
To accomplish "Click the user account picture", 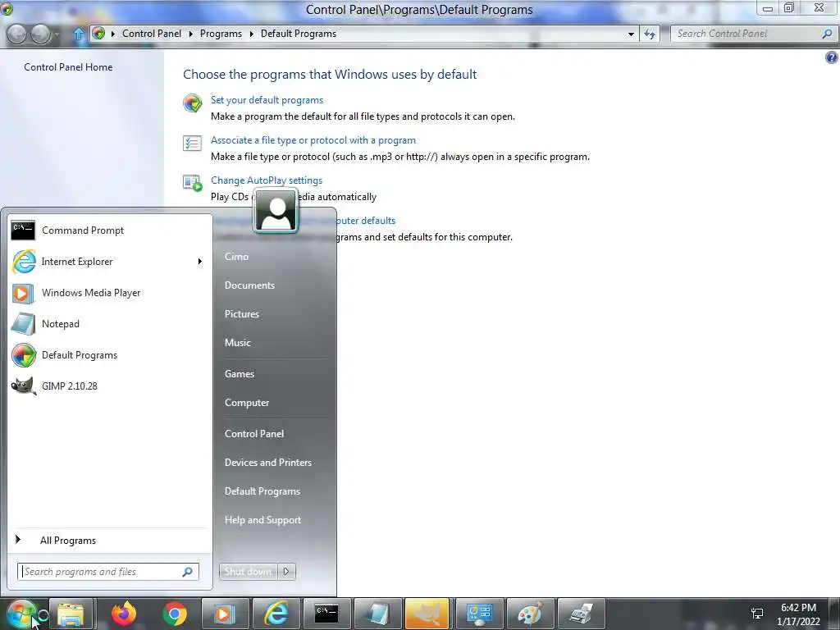I will pyautogui.click(x=276, y=211).
